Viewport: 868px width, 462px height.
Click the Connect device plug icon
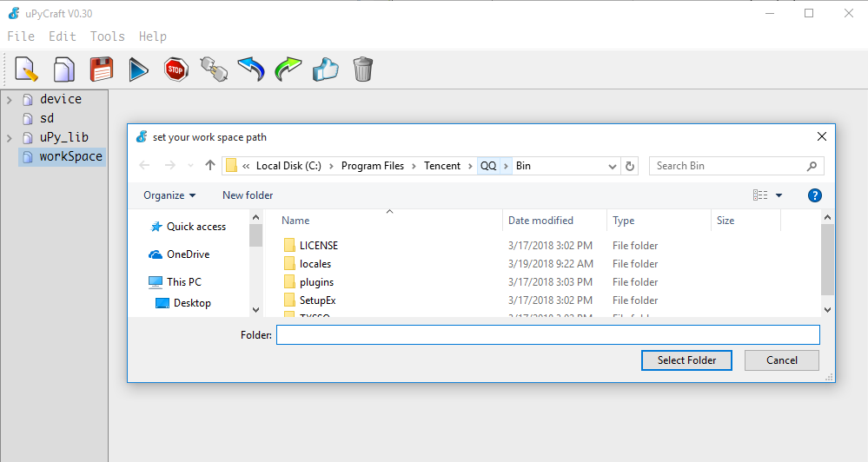point(214,69)
